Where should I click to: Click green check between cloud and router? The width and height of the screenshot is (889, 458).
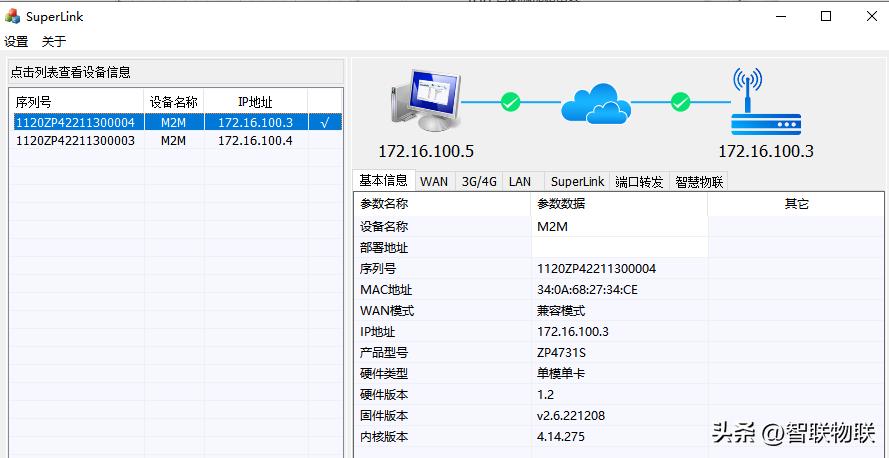680,102
